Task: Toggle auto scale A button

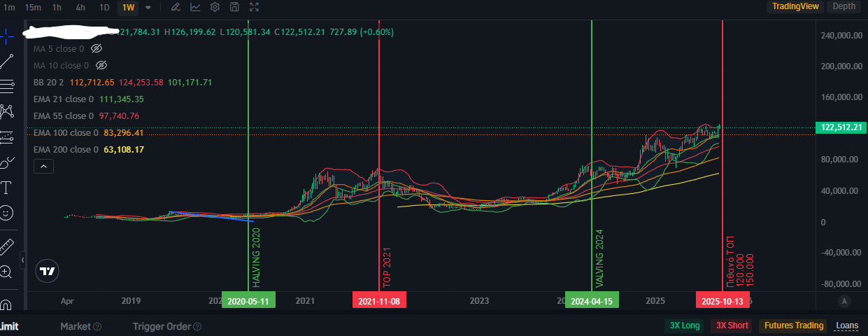Action: (844, 301)
